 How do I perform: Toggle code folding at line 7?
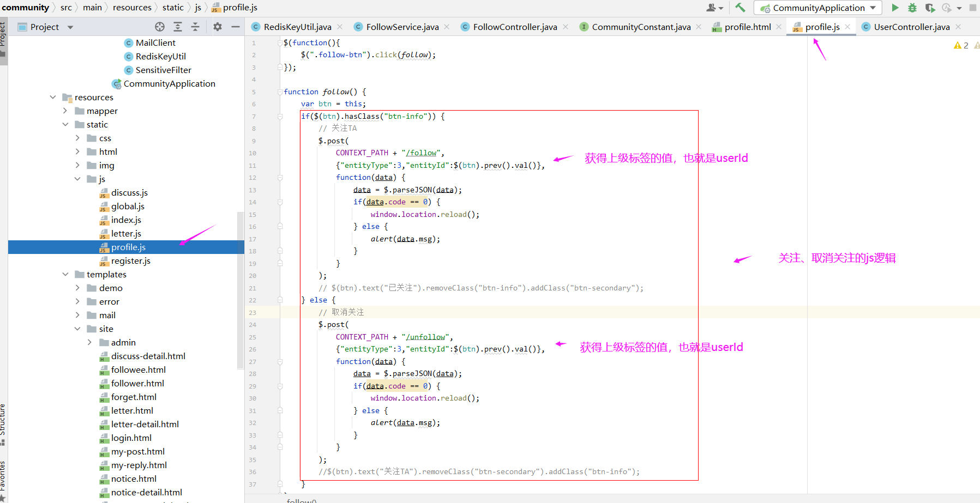coord(280,116)
